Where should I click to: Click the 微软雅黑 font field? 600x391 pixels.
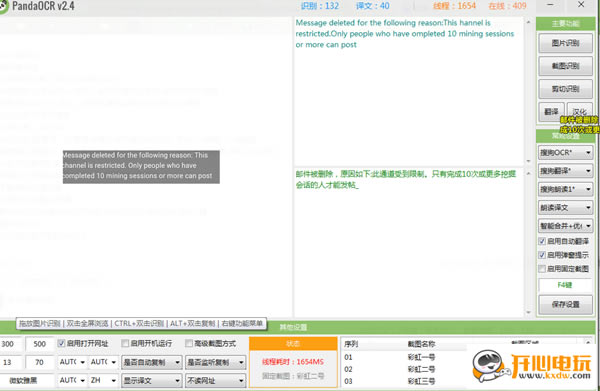pyautogui.click(x=27, y=381)
